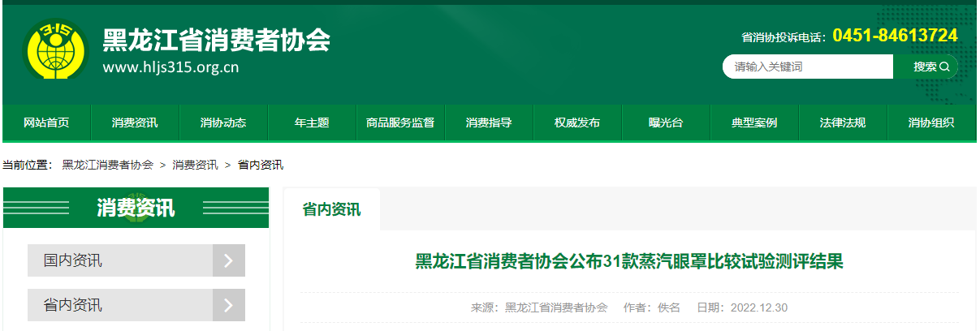Select 商品服务监督 in the nav bar
This screenshot has width=980, height=331.
pyautogui.click(x=400, y=123)
